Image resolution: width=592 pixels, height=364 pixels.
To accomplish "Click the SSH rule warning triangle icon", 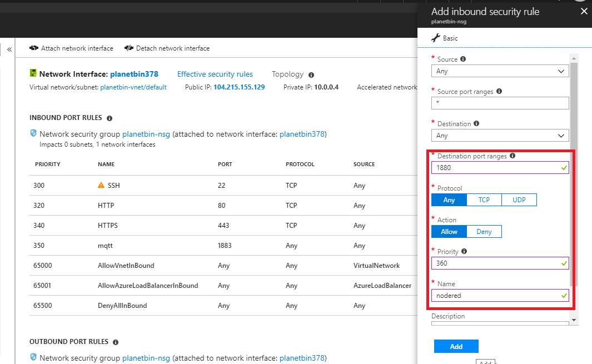I will [101, 185].
